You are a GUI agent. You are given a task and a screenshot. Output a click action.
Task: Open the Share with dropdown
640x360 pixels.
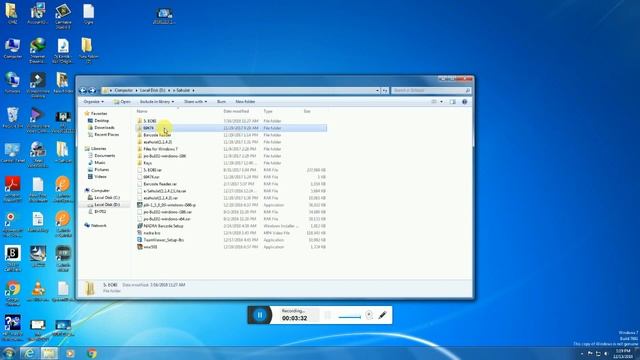click(195, 102)
